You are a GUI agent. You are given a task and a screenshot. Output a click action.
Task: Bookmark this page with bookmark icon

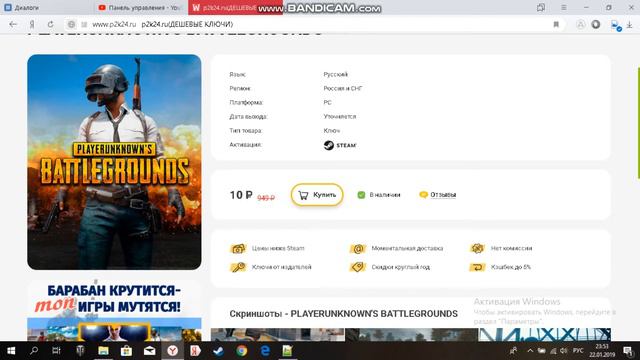point(556,24)
